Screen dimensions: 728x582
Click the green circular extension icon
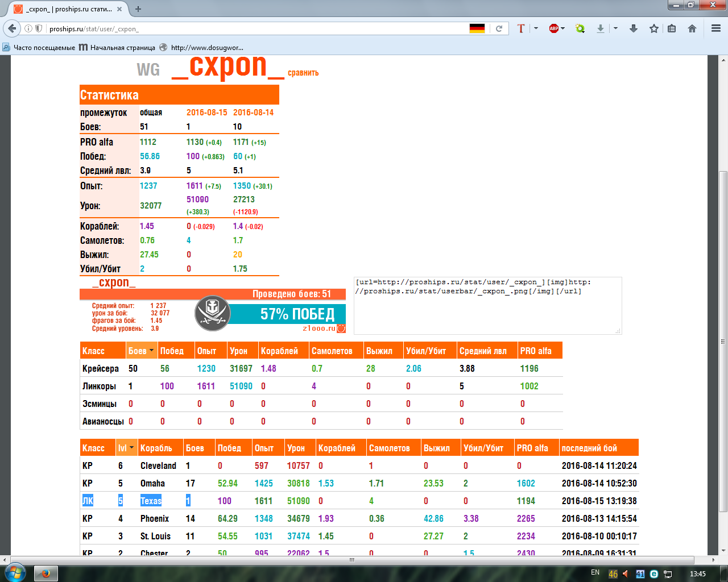[x=580, y=28]
